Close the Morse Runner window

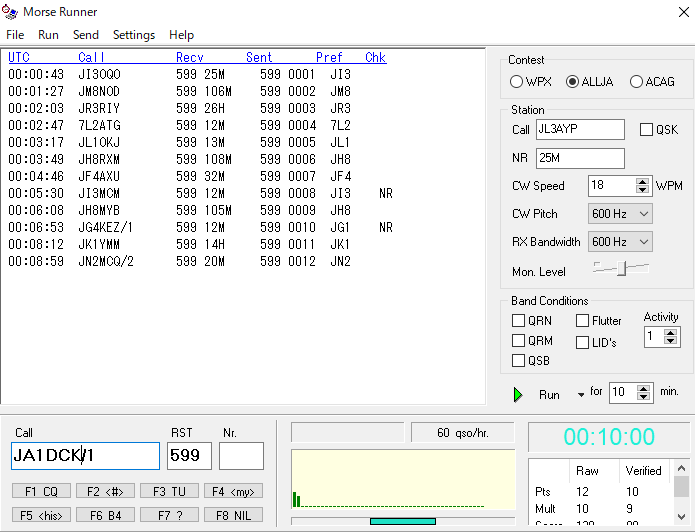click(683, 12)
